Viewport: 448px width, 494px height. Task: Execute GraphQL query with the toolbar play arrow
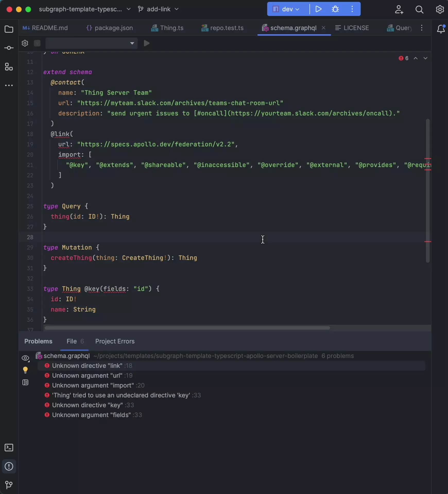click(x=147, y=43)
